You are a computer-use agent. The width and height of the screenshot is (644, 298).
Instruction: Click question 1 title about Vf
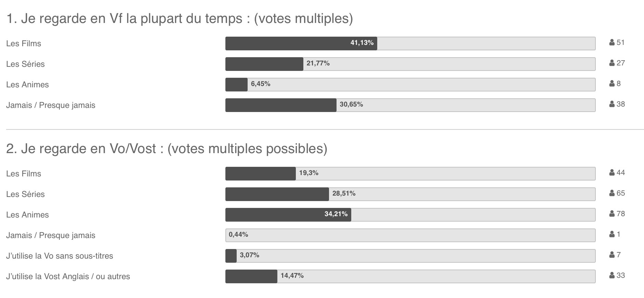coord(180,18)
